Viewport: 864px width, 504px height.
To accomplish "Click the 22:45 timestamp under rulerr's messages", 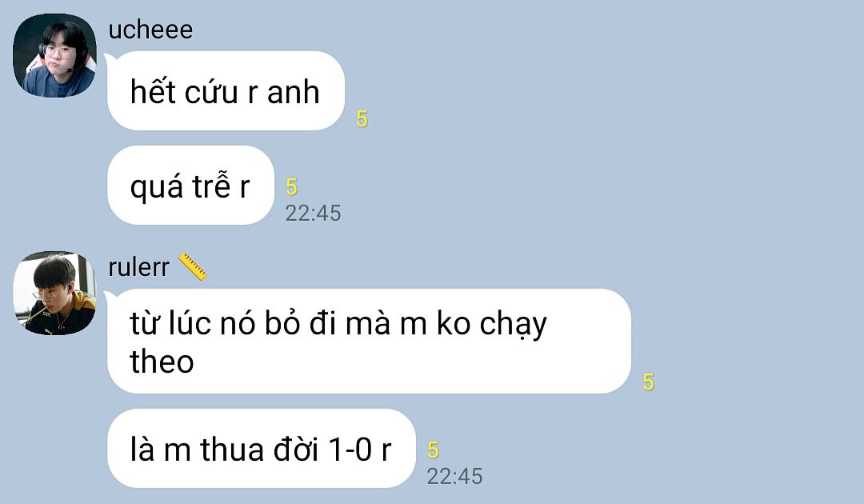I will [x=454, y=477].
